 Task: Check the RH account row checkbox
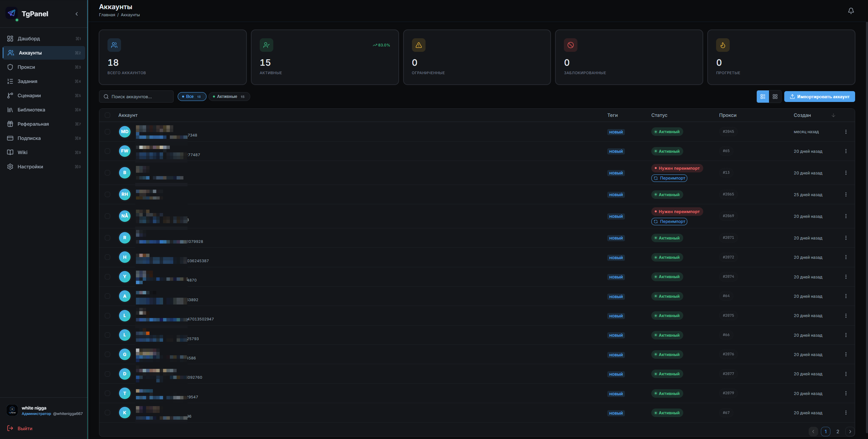click(107, 194)
